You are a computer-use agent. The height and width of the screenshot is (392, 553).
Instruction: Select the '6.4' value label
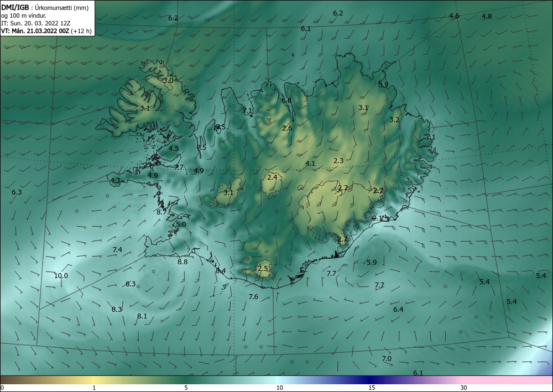pos(398,310)
